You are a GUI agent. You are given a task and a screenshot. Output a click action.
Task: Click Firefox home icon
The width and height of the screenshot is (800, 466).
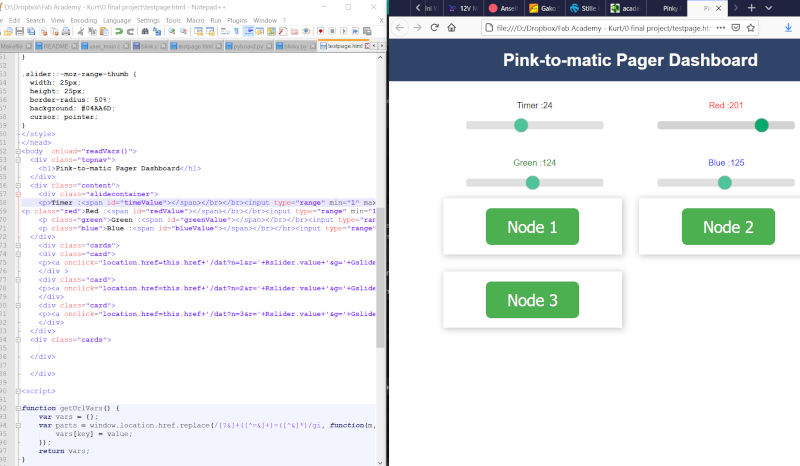point(452,28)
